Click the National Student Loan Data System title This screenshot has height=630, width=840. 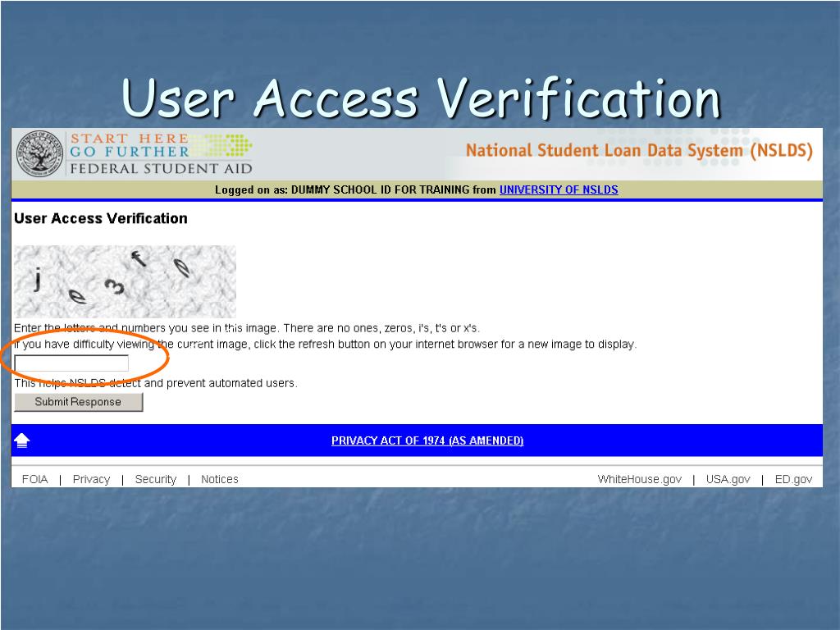pos(639,151)
